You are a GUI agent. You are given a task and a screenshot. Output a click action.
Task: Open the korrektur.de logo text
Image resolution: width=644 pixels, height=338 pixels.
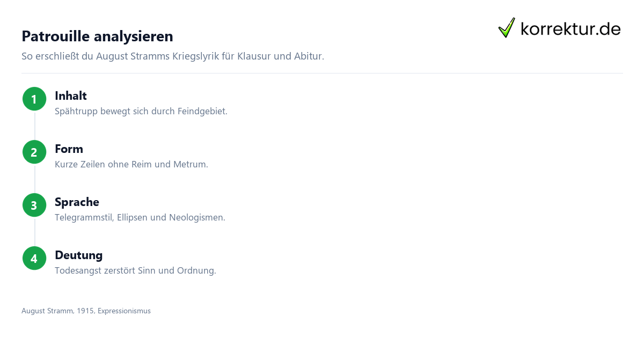570,28
